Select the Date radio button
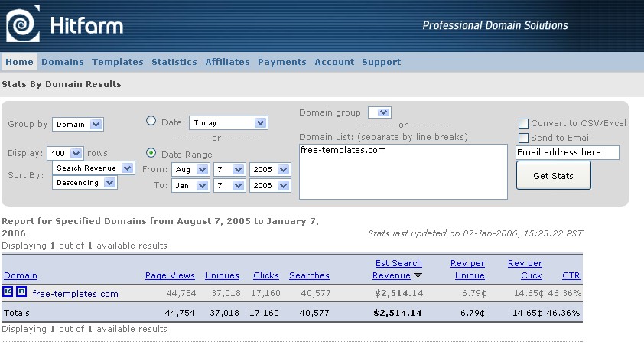644x345 pixels. [151, 121]
